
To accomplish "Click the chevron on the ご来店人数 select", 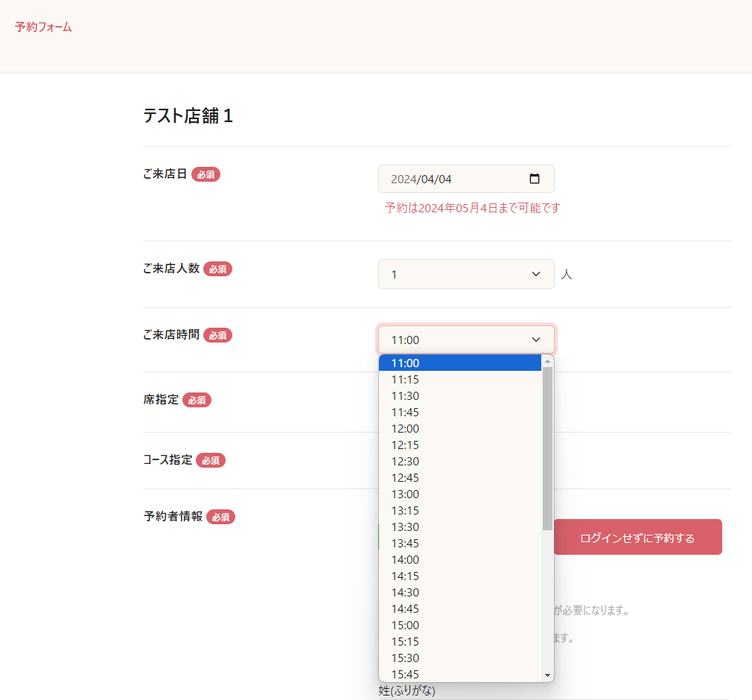I will click(x=535, y=274).
